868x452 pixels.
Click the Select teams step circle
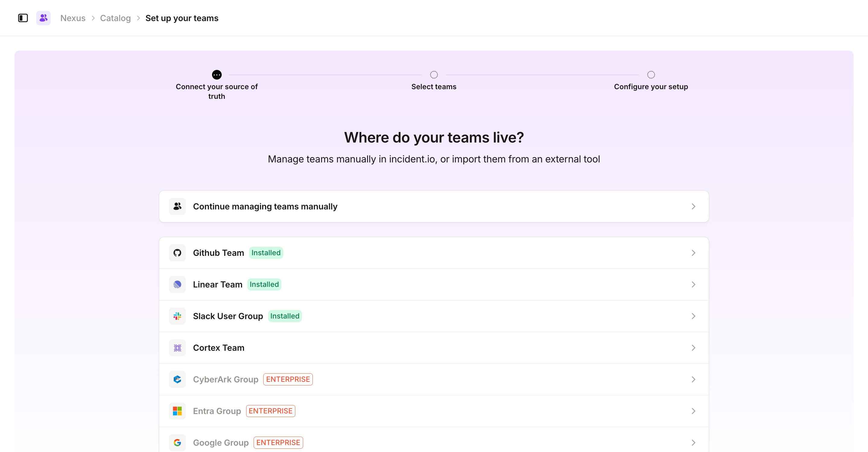[434, 75]
